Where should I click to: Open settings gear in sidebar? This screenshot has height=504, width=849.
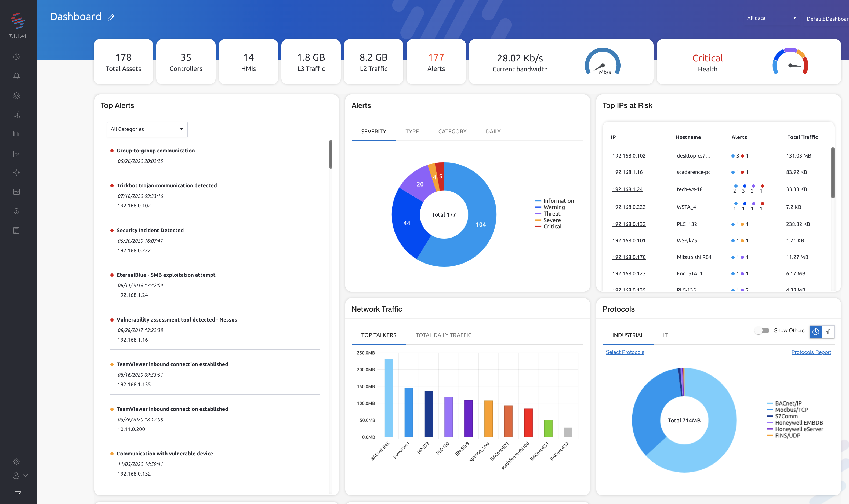(x=16, y=461)
